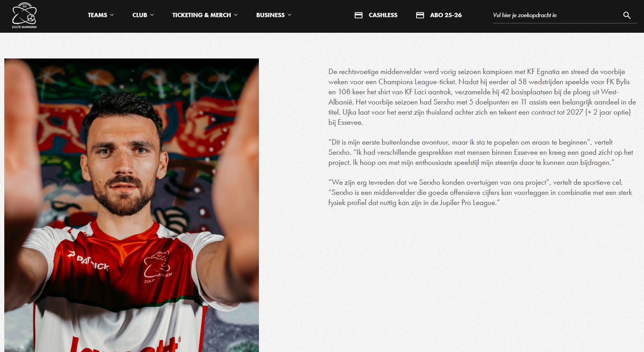
Task: Click the Zulte Waregem crest on the jersey
Action: click(157, 265)
